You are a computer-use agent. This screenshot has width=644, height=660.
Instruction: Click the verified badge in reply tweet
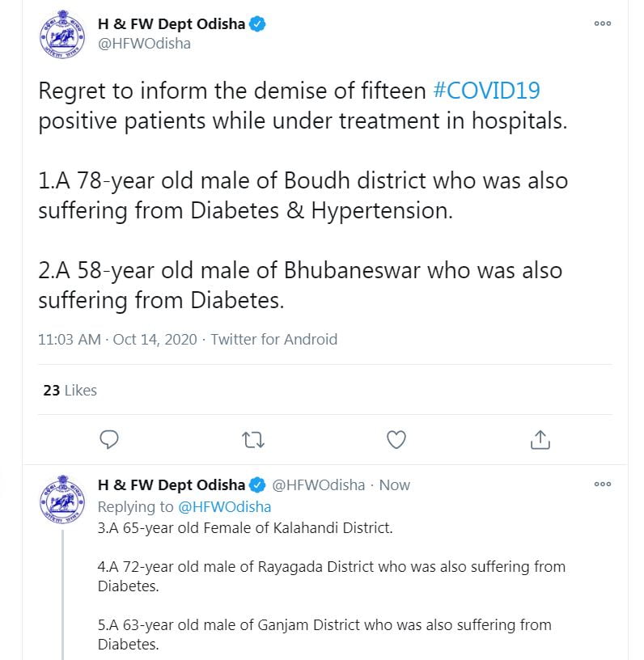coord(258,485)
